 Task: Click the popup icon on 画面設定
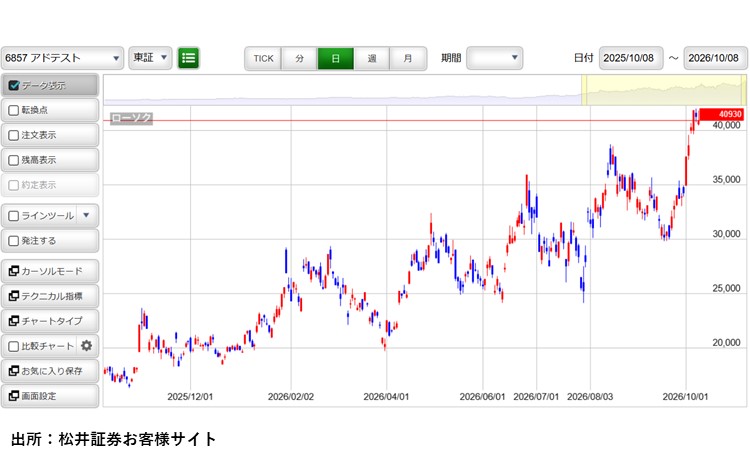(14, 396)
